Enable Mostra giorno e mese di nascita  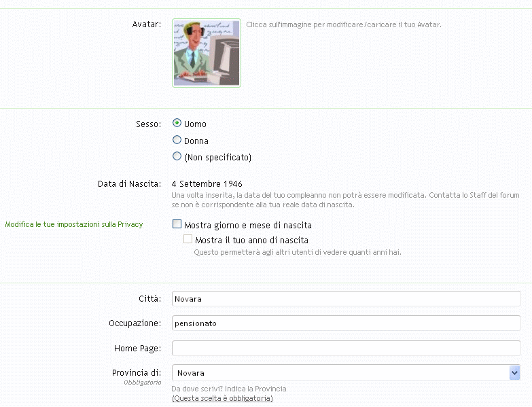[177, 224]
